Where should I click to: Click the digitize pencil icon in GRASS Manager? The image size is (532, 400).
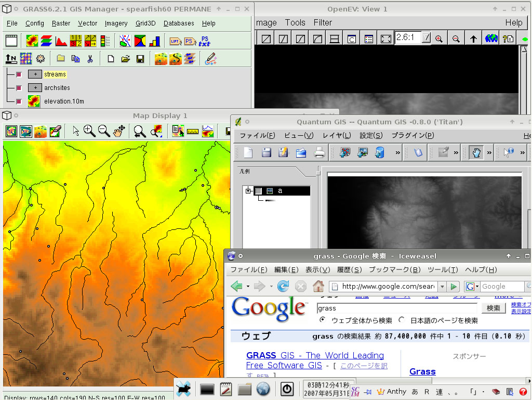(x=210, y=59)
